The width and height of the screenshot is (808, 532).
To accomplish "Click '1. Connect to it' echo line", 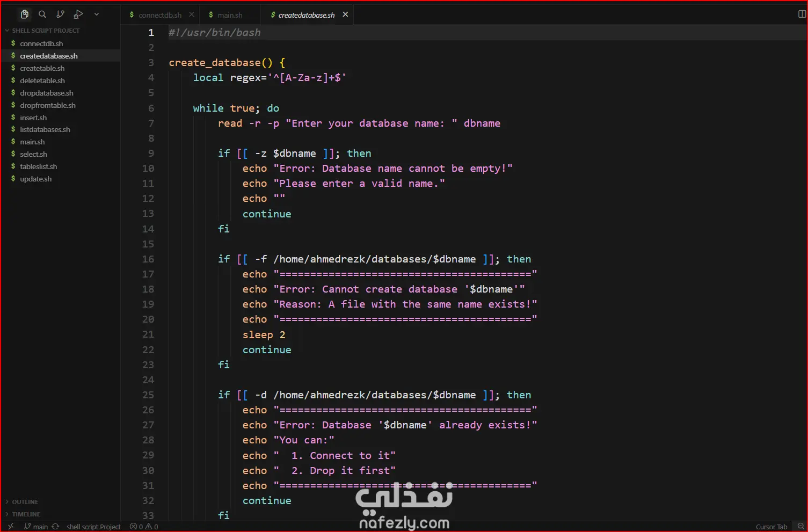I will (x=319, y=456).
